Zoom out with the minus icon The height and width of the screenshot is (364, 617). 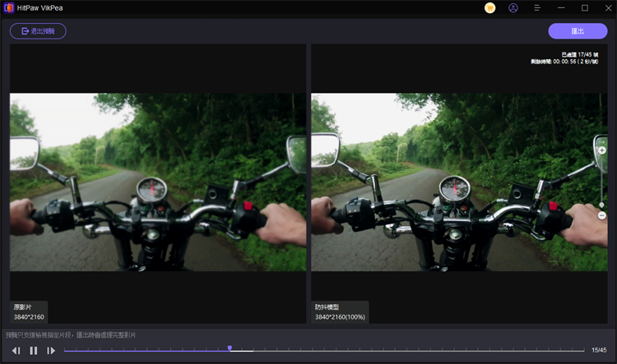[601, 215]
